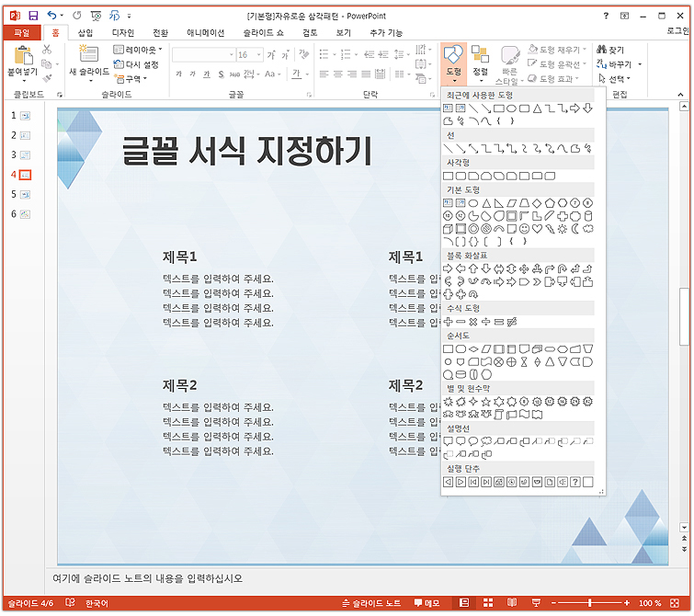Open the 선택 select dropdown

[x=614, y=79]
